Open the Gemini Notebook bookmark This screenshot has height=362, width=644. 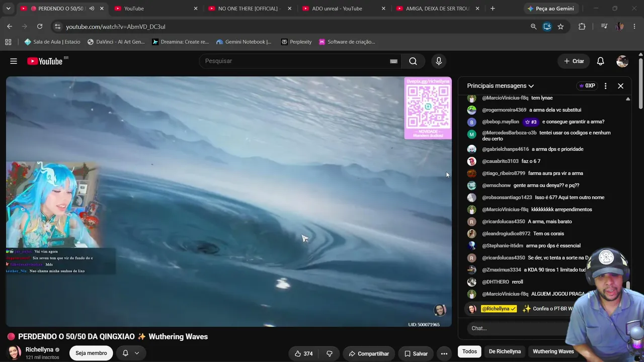pos(244,42)
